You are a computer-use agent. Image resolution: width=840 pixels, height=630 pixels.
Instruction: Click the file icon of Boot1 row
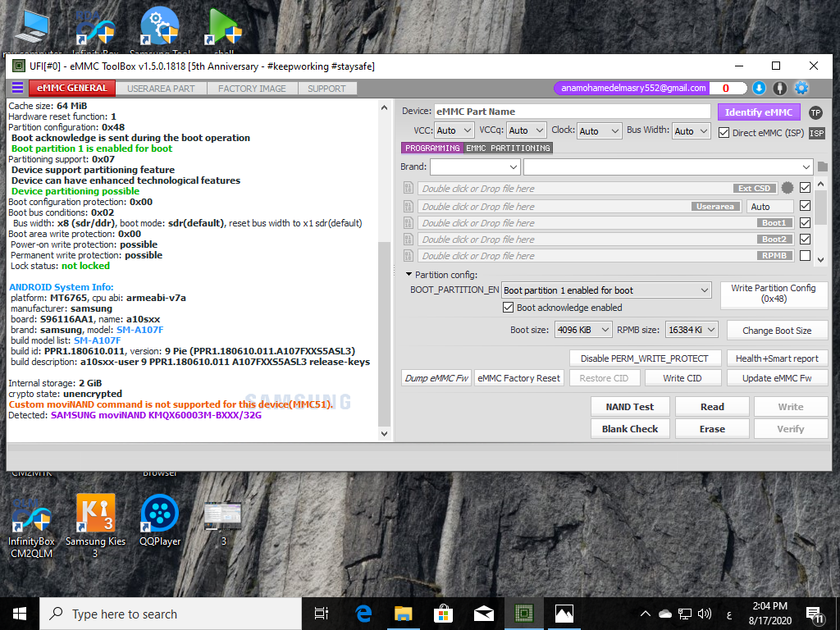point(409,223)
